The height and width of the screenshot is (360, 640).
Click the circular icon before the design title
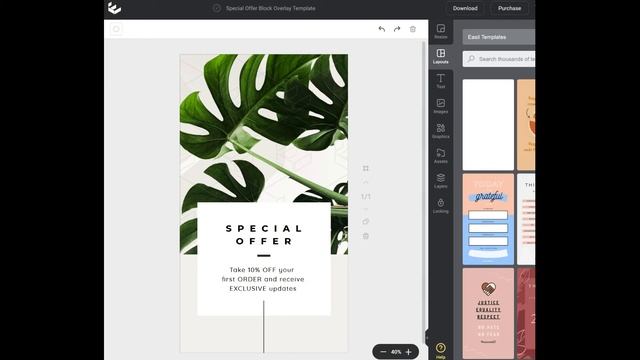217,8
